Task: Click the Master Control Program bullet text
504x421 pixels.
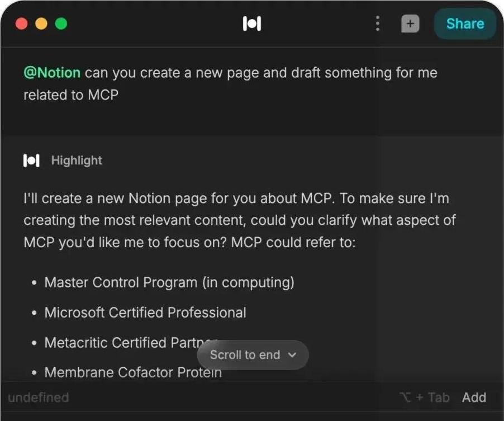Action: point(169,282)
